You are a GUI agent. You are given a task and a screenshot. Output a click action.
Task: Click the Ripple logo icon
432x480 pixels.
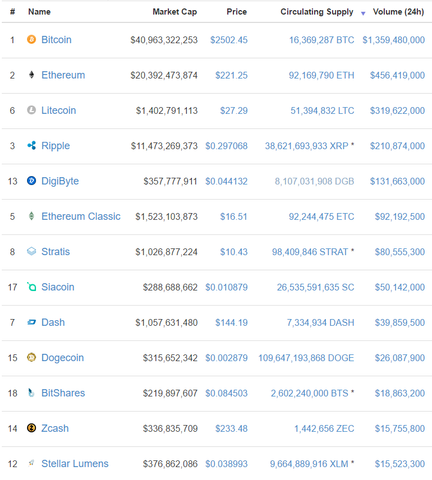31,145
